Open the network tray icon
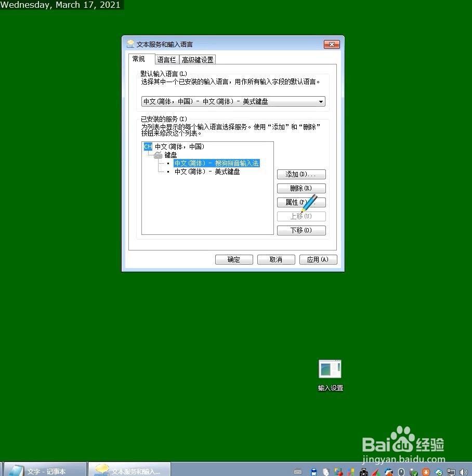This screenshot has width=472, height=476. point(451,472)
